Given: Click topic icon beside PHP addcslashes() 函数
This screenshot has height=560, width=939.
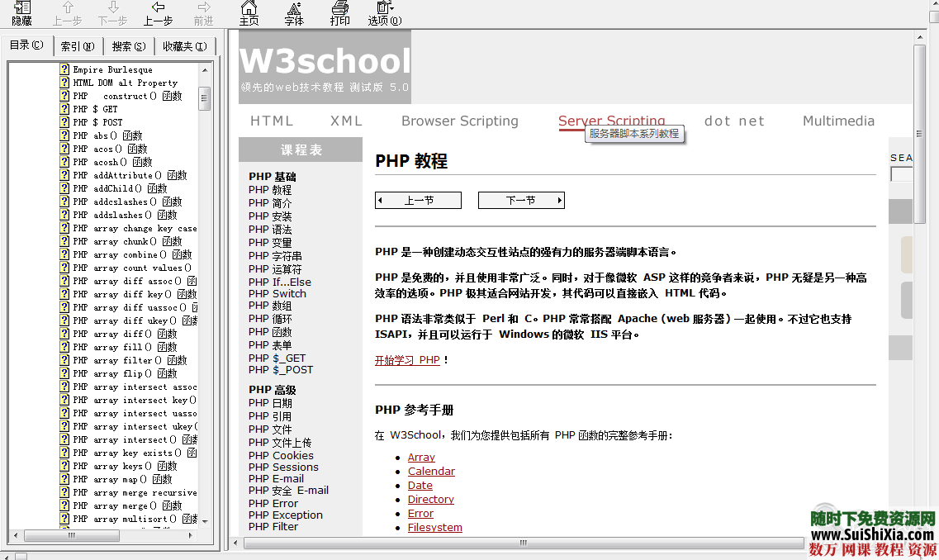Looking at the screenshot, I should click(x=64, y=202).
